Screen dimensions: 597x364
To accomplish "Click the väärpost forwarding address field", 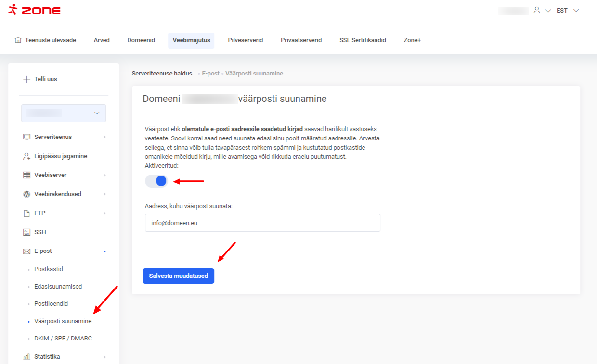I will [x=262, y=223].
